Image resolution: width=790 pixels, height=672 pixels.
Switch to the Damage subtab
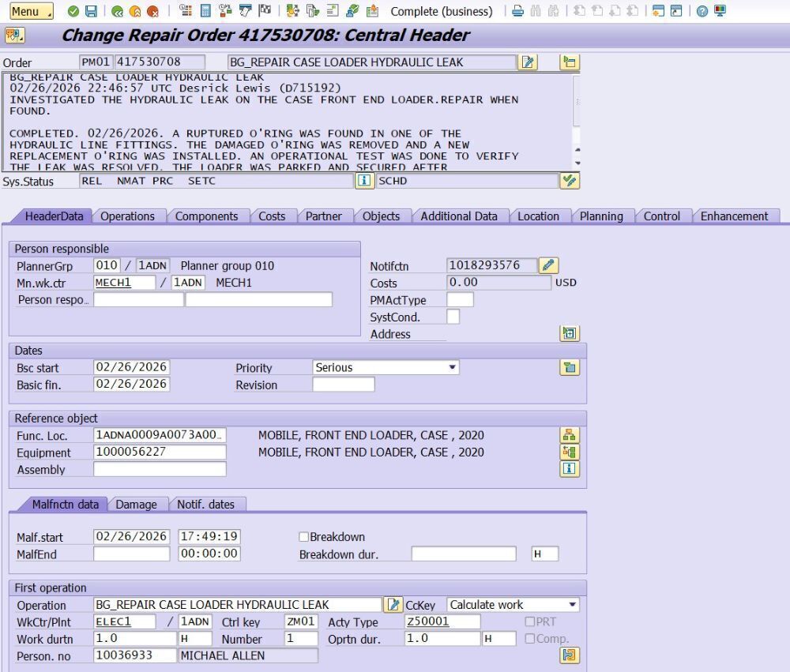click(x=137, y=505)
